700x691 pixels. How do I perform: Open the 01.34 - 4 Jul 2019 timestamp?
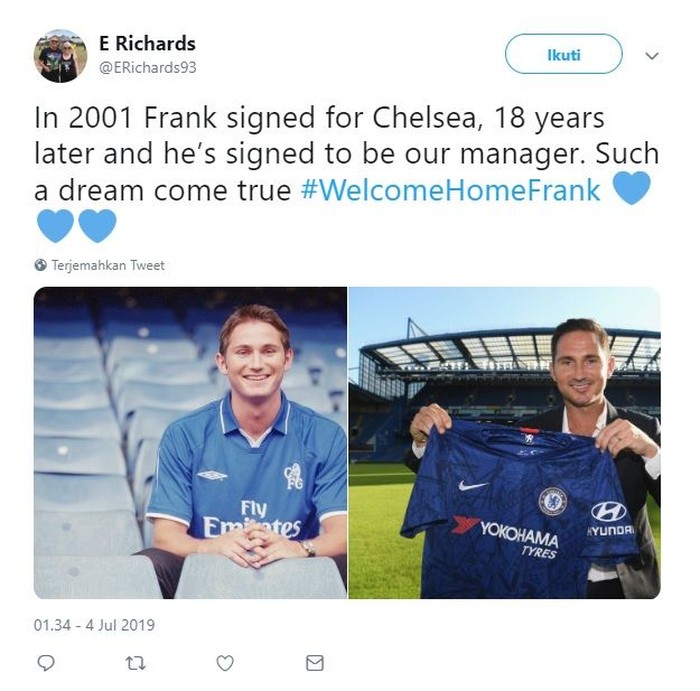tap(94, 626)
